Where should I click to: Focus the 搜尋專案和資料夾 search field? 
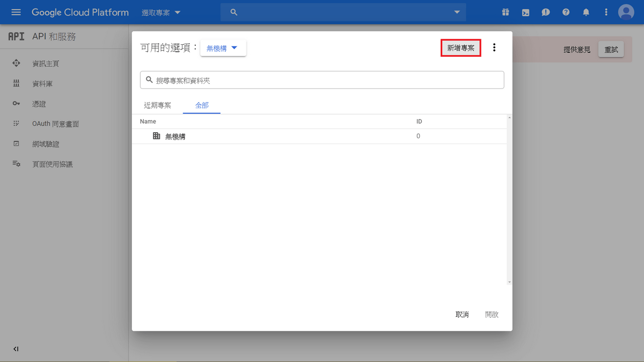322,80
